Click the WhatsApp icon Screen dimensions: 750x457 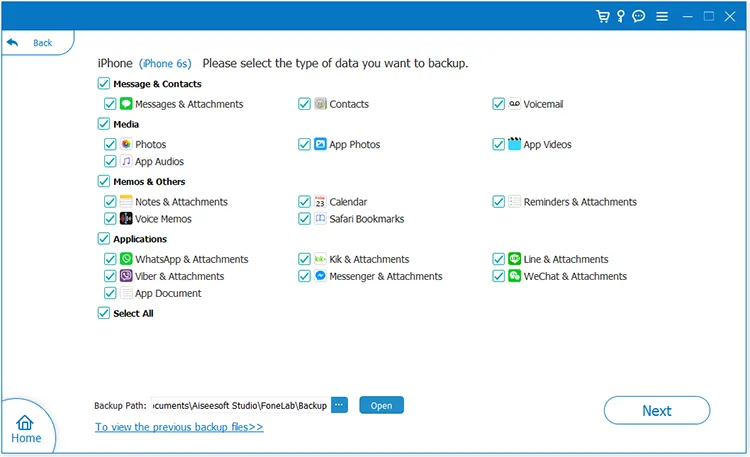click(126, 259)
